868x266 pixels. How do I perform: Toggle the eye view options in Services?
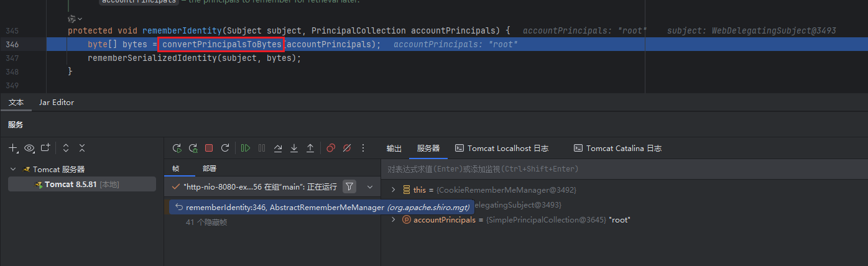29,149
